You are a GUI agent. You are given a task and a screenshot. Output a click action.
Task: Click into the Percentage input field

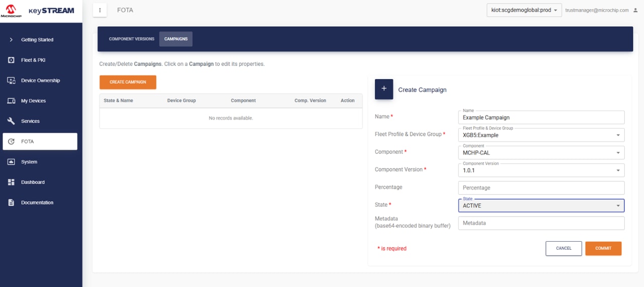click(541, 188)
